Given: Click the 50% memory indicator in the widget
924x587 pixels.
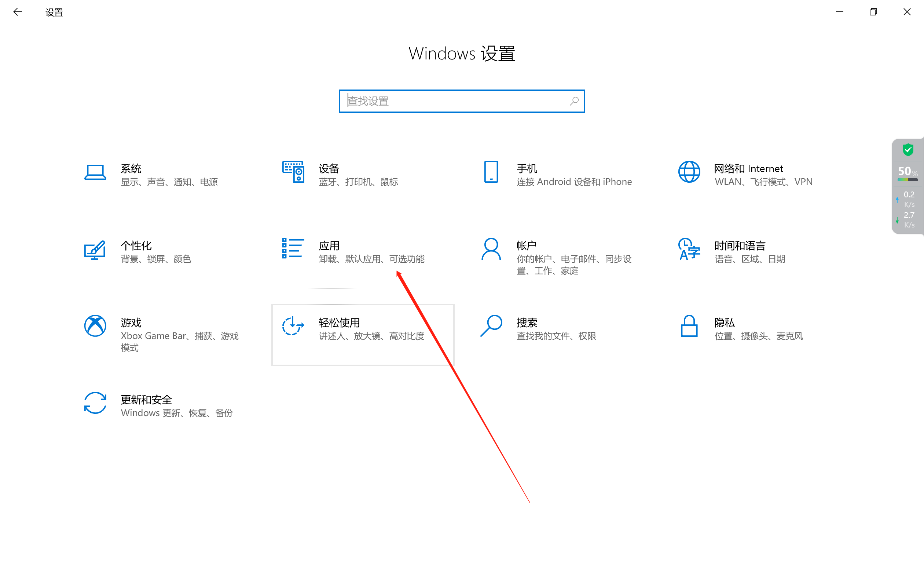Looking at the screenshot, I should (908, 173).
